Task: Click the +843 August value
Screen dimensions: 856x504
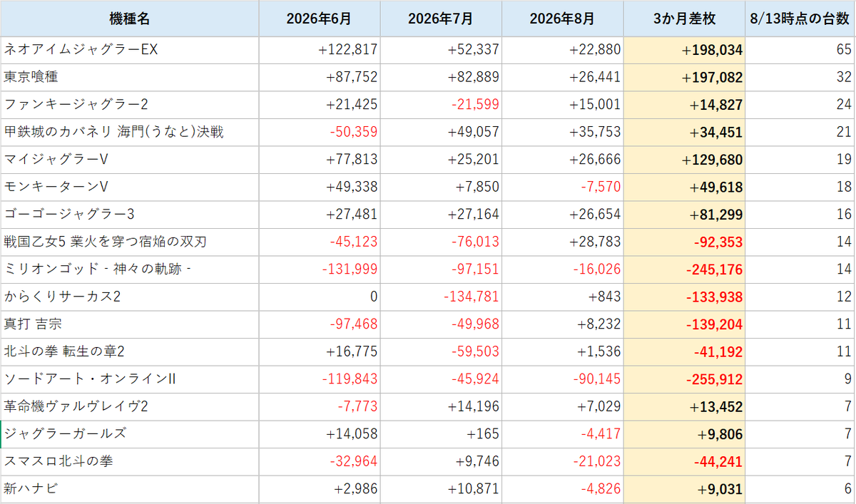Action: pos(562,297)
